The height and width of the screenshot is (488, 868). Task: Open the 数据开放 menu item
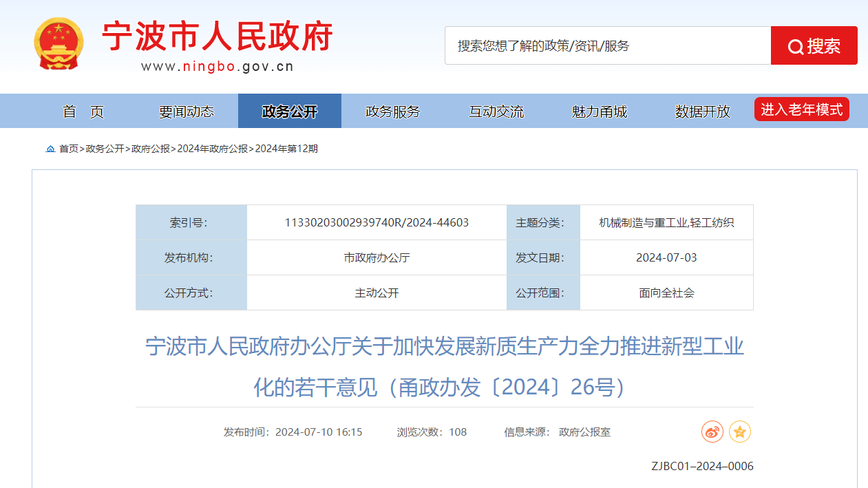coord(703,111)
